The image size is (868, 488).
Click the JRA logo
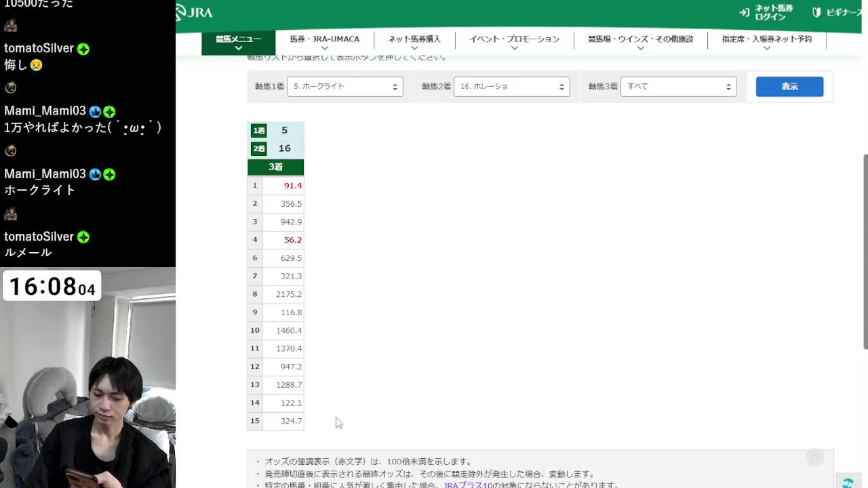coord(194,12)
